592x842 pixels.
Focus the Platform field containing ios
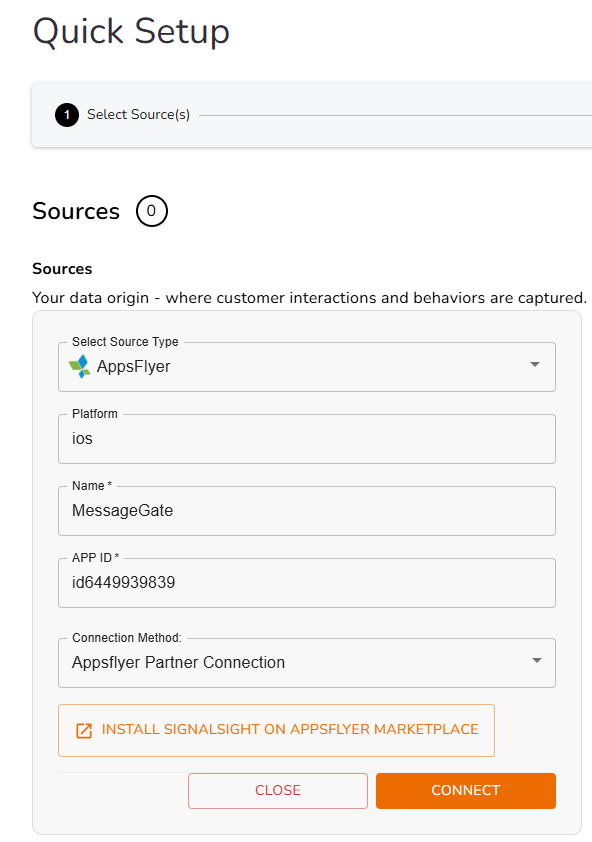click(x=307, y=439)
